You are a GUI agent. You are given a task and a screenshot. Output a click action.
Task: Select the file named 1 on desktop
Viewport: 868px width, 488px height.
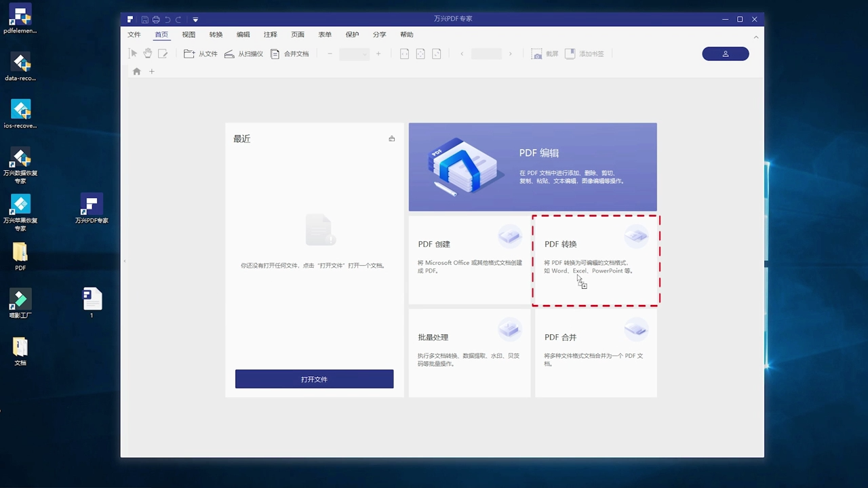pos(92,303)
